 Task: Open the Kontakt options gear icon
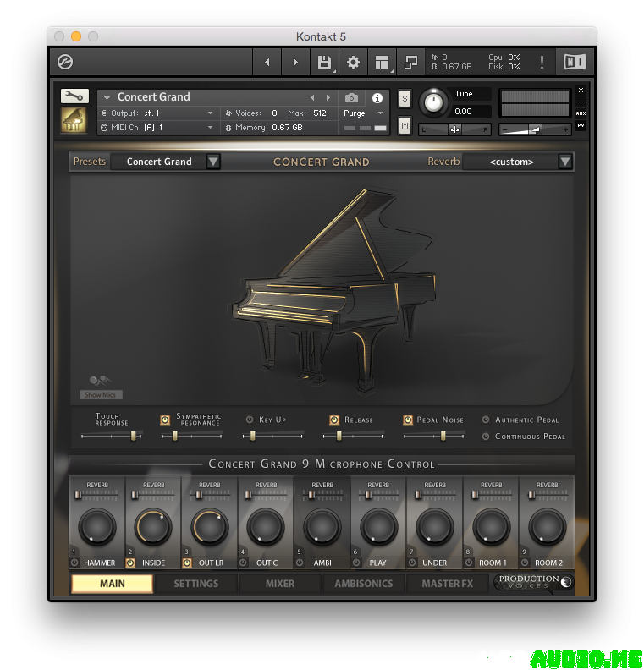click(x=353, y=62)
